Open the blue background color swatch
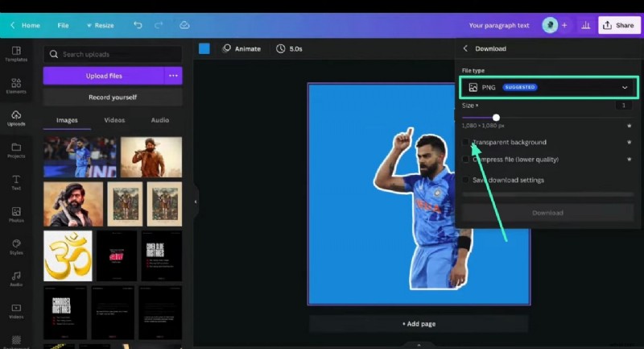Image resolution: width=644 pixels, height=349 pixels. click(x=204, y=48)
